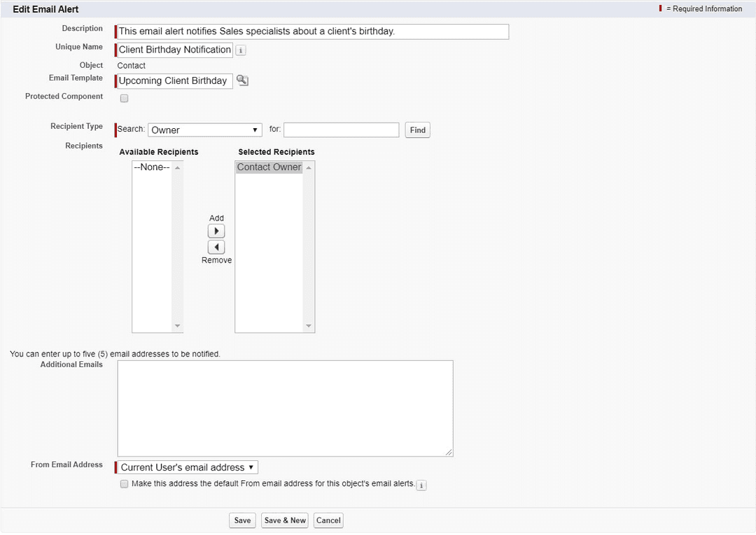Click the Save & New button
756x535 pixels.
tap(284, 520)
